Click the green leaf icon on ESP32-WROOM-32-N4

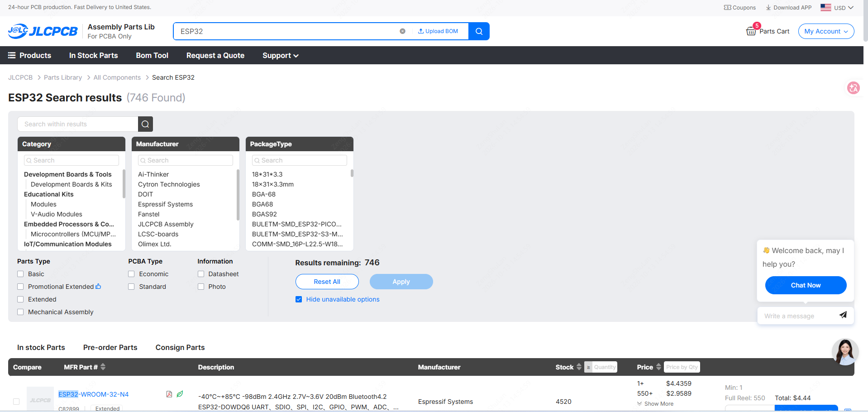[180, 394]
